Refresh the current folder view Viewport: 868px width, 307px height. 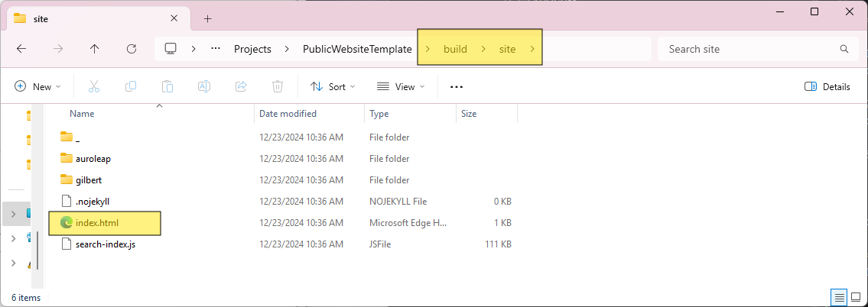132,49
